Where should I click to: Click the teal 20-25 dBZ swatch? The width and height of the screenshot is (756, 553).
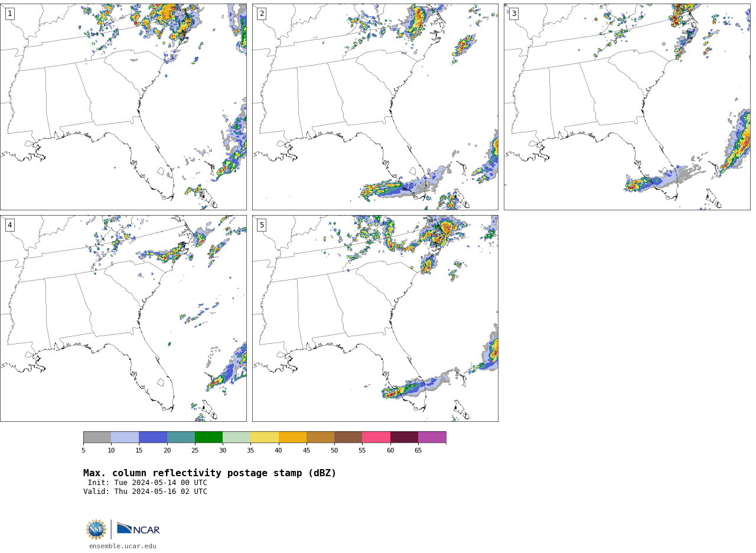(181, 437)
